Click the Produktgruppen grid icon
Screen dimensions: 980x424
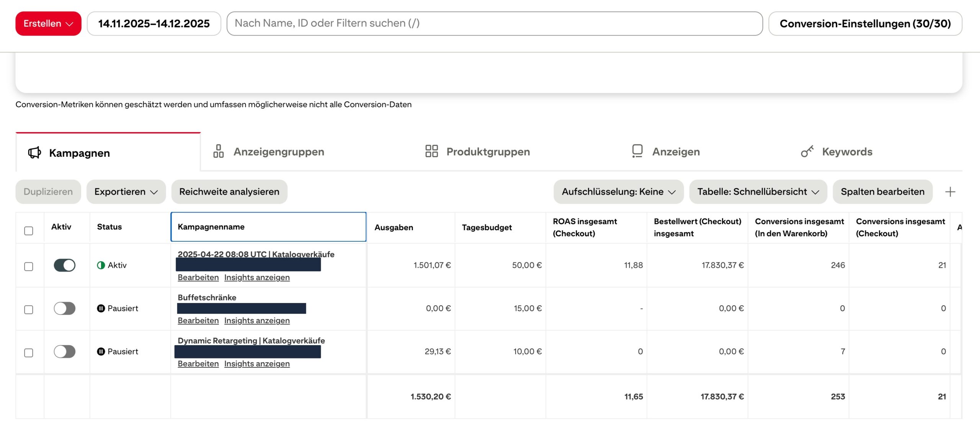[x=431, y=151]
